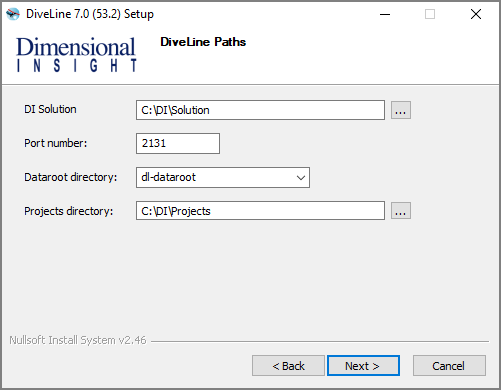The height and width of the screenshot is (390, 501).
Task: Browse for the Projects directory folder
Action: (401, 211)
